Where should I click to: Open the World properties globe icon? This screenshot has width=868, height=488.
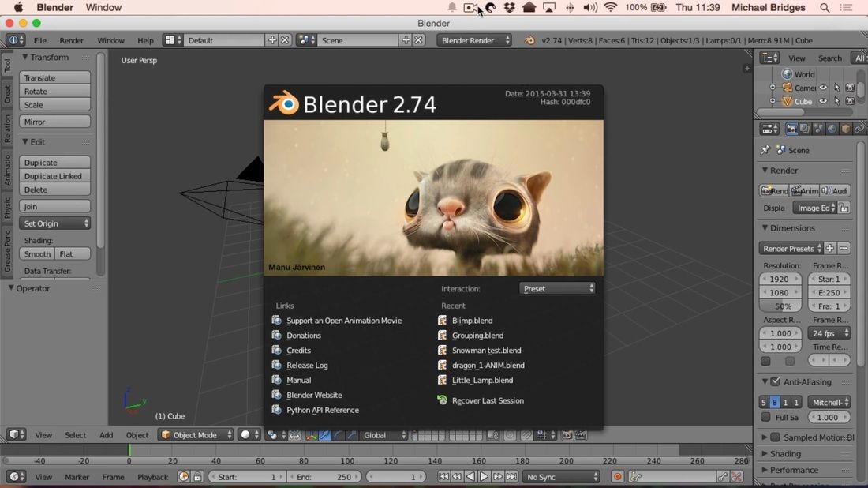pos(832,127)
